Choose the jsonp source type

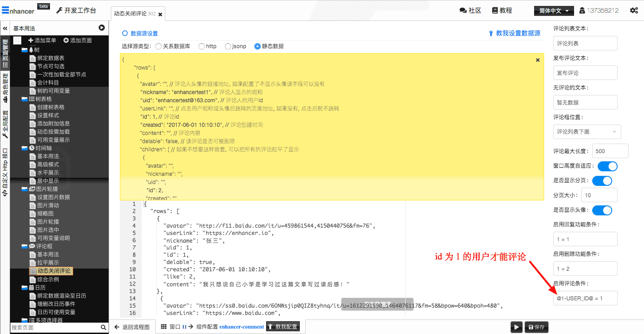tap(228, 46)
